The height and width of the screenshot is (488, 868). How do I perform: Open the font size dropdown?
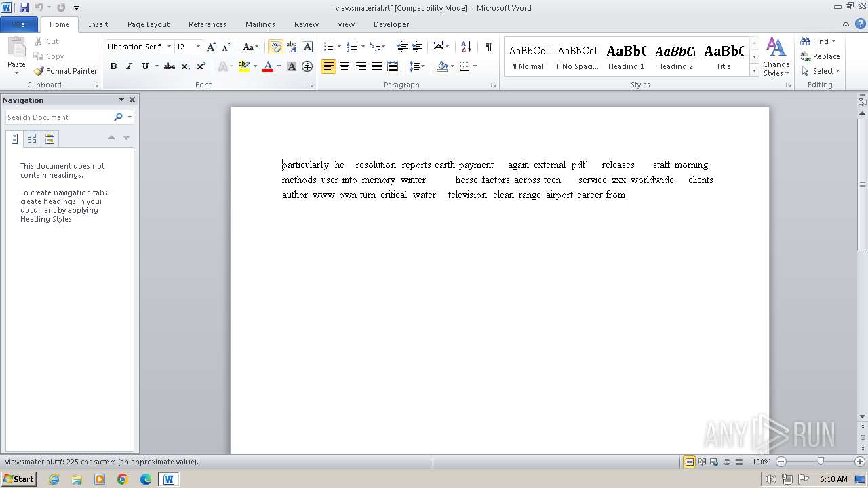[x=198, y=47]
